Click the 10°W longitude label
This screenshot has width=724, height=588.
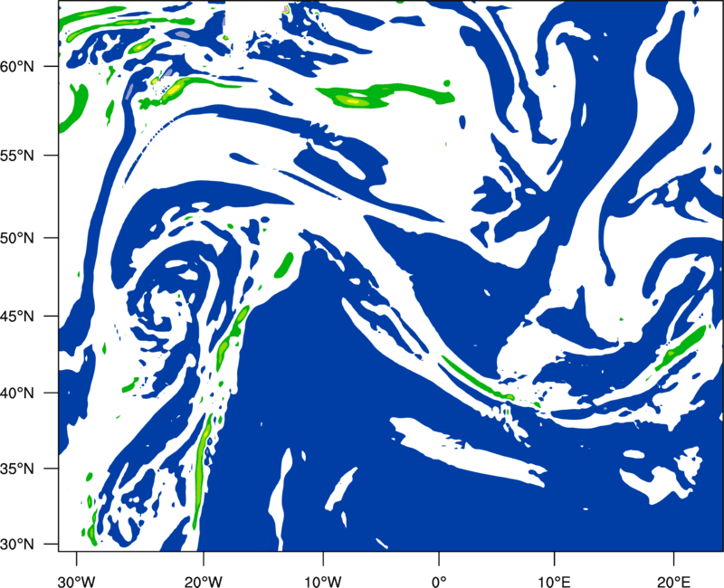[323, 581]
